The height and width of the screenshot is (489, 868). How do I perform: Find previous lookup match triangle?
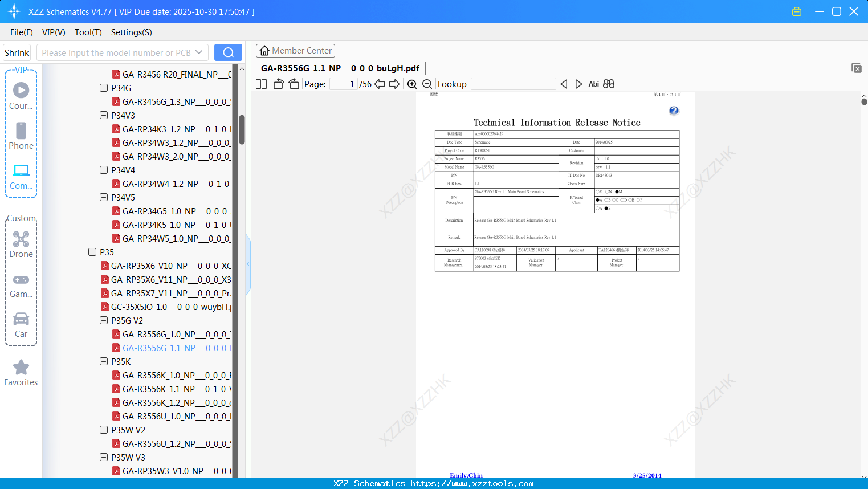564,84
